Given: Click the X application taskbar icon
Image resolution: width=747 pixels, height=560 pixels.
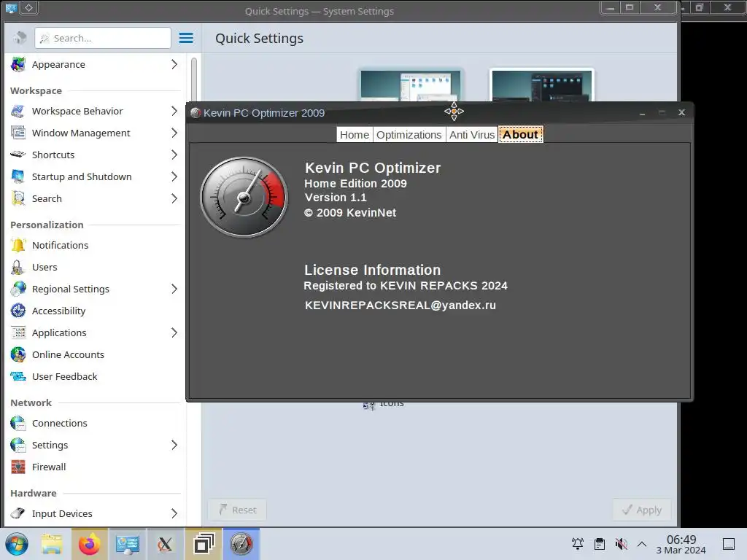Looking at the screenshot, I should [165, 544].
